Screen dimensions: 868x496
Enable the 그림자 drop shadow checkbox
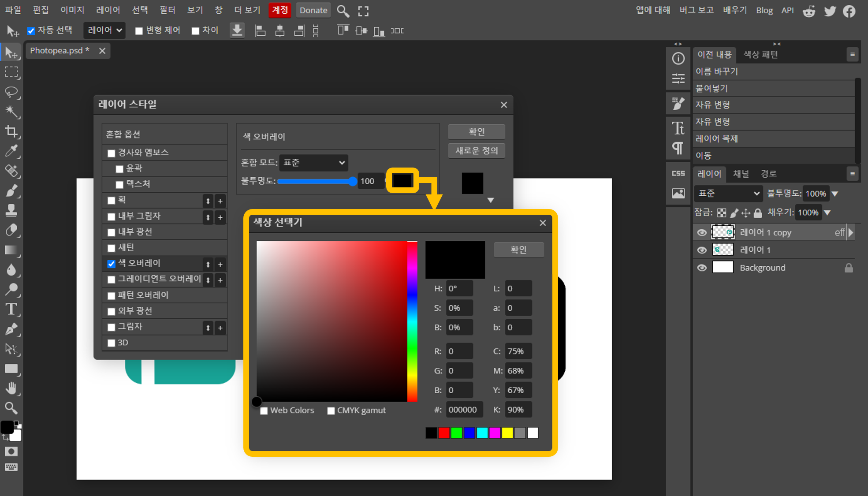pos(111,327)
